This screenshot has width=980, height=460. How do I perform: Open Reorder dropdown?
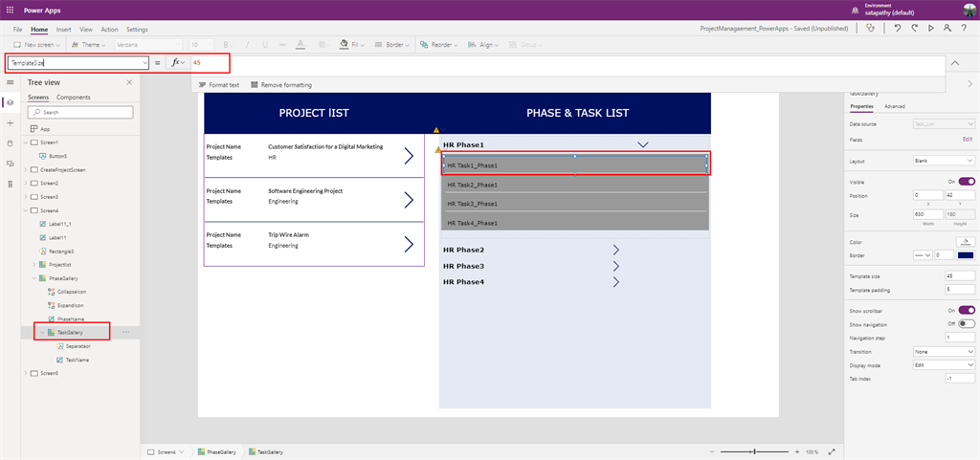(439, 45)
